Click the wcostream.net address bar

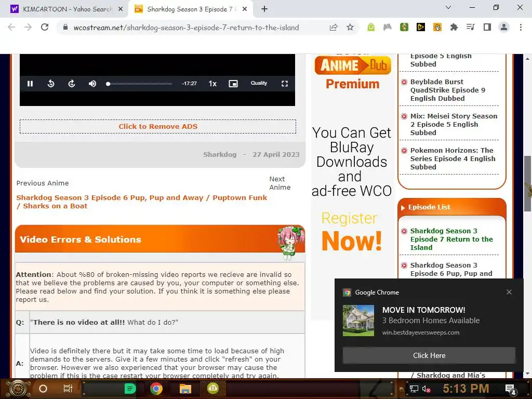click(x=187, y=28)
